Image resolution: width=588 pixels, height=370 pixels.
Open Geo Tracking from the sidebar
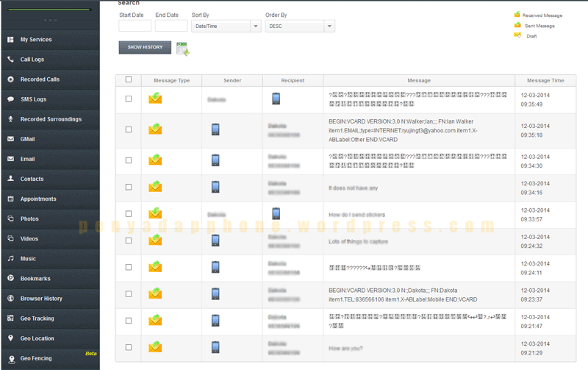(x=37, y=319)
